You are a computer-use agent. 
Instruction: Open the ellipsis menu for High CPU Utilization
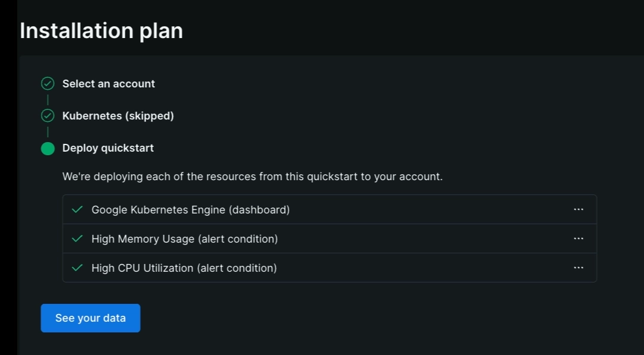578,268
